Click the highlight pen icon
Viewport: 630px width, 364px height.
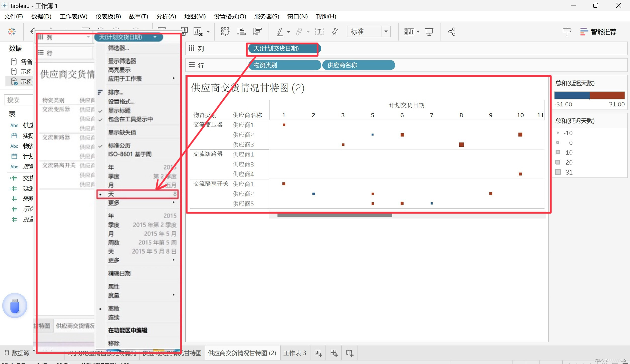[280, 32]
